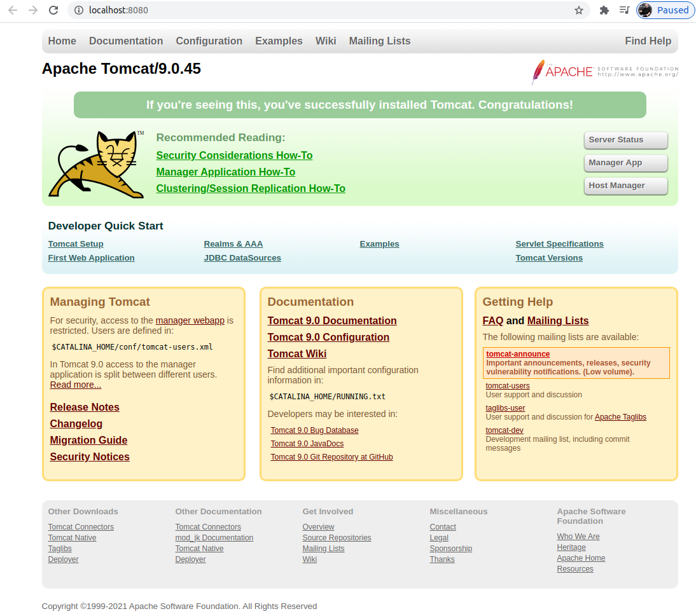The image size is (696, 616).
Task: Open the Tomcat Wiki link
Action: point(297,354)
